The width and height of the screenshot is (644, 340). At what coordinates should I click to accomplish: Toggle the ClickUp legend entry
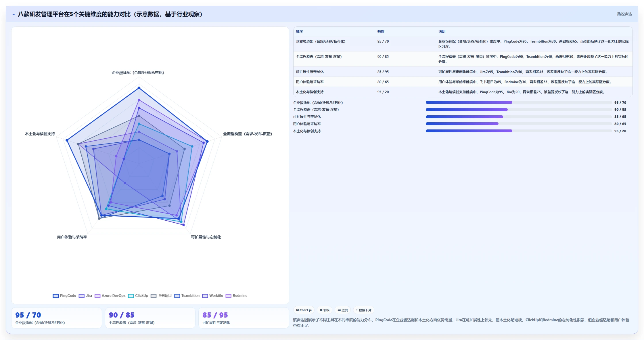click(x=138, y=296)
